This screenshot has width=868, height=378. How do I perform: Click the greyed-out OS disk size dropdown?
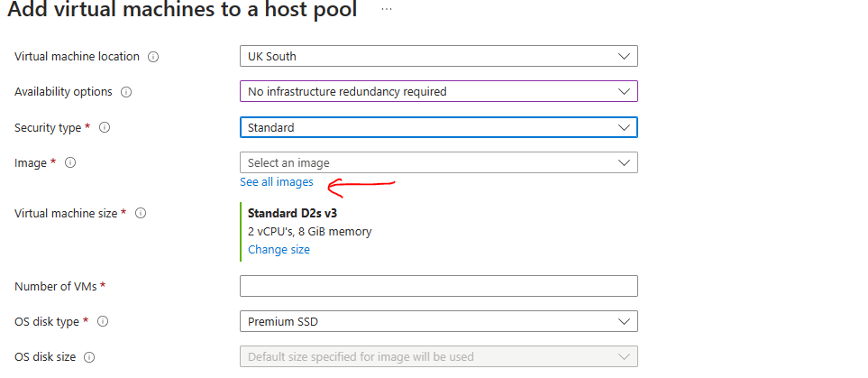click(x=438, y=356)
